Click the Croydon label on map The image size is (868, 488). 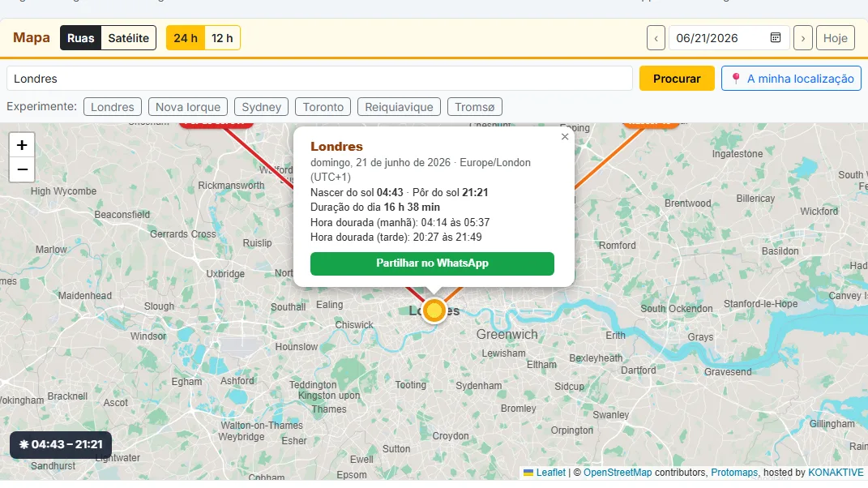pos(450,436)
